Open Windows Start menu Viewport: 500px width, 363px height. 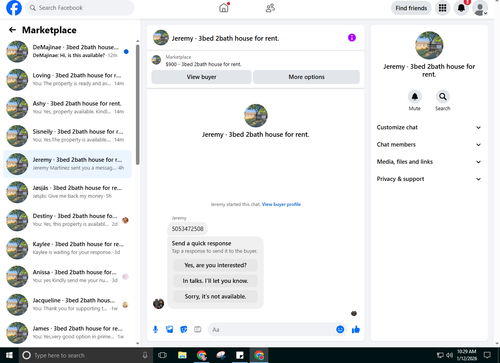click(9, 355)
